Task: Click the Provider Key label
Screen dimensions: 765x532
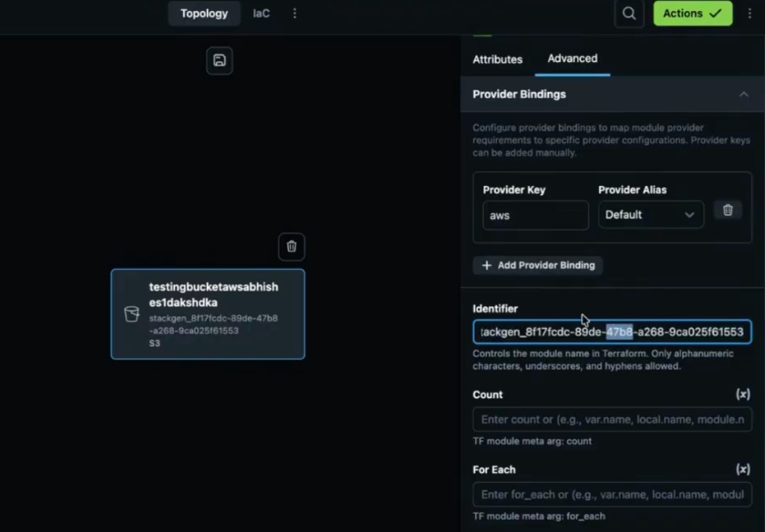Action: pyautogui.click(x=514, y=190)
